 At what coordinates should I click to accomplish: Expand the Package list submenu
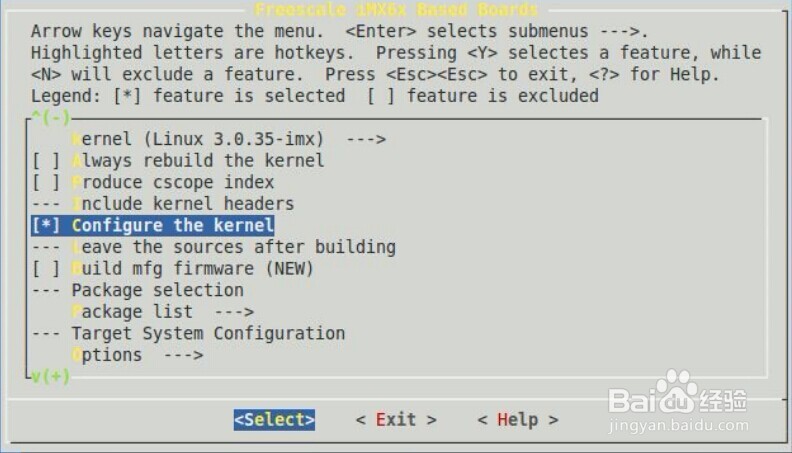[x=162, y=311]
